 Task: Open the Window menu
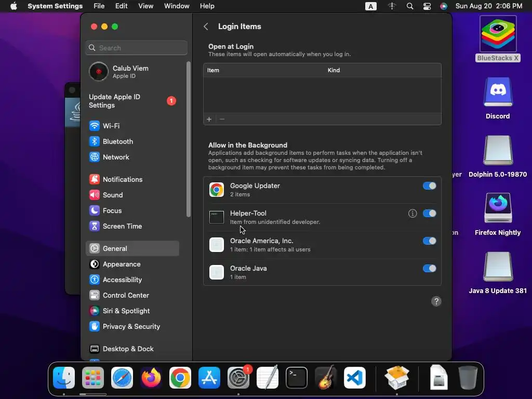pos(177,6)
